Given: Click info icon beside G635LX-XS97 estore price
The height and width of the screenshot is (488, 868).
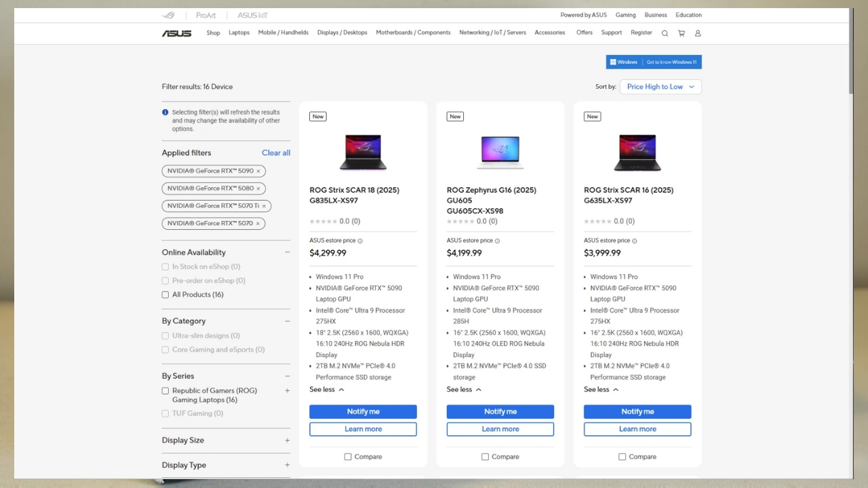Looking at the screenshot, I should pyautogui.click(x=634, y=241).
